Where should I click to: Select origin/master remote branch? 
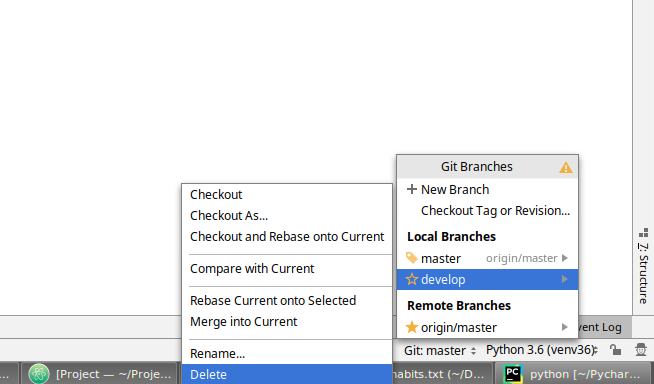coord(487,327)
